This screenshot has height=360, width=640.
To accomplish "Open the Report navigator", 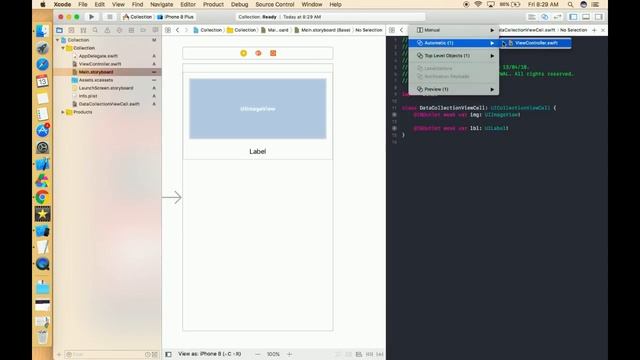I will (x=155, y=30).
